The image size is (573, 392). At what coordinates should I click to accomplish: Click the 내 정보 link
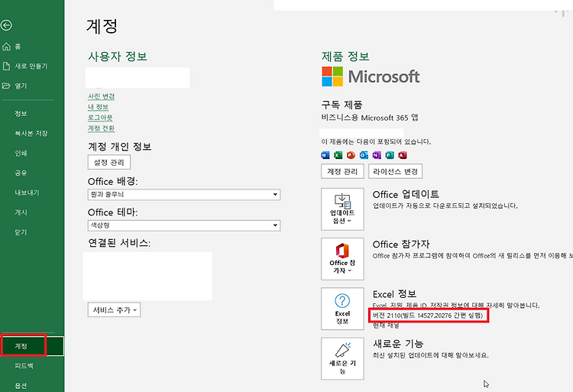[98, 107]
